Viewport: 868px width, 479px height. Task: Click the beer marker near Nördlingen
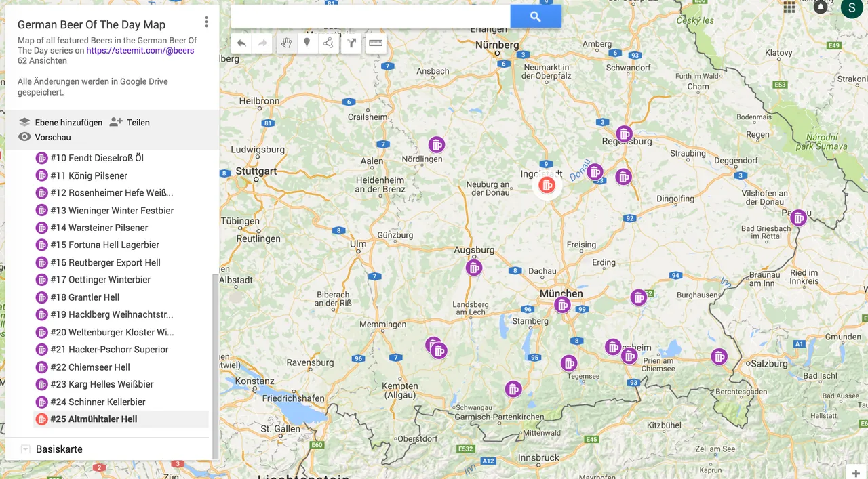(437, 144)
